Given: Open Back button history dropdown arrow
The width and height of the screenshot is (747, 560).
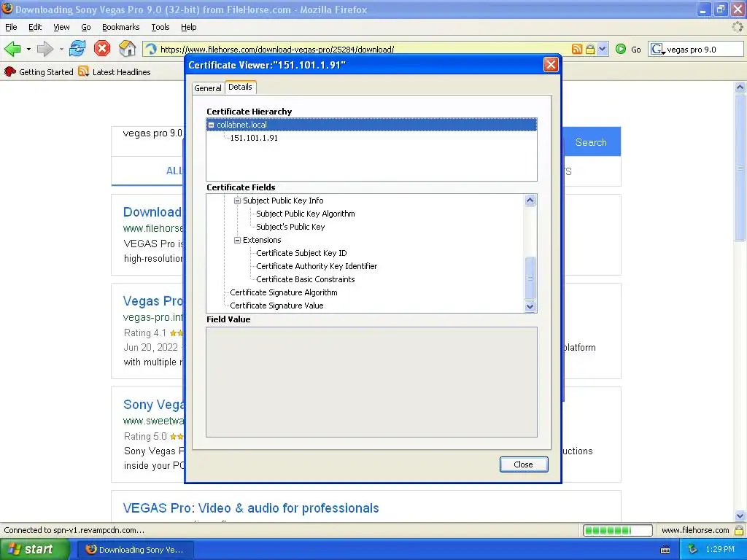Looking at the screenshot, I should (28, 49).
